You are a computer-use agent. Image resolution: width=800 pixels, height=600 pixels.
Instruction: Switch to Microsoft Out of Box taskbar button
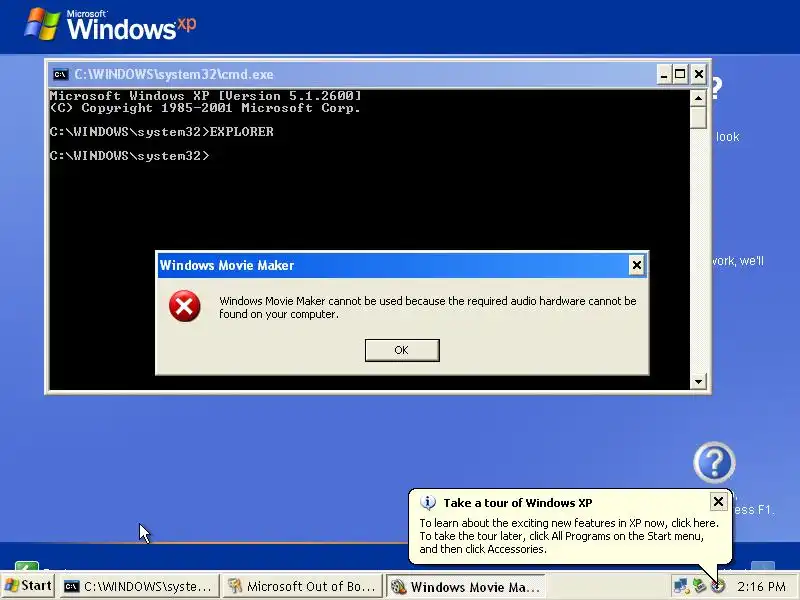pyautogui.click(x=302, y=587)
